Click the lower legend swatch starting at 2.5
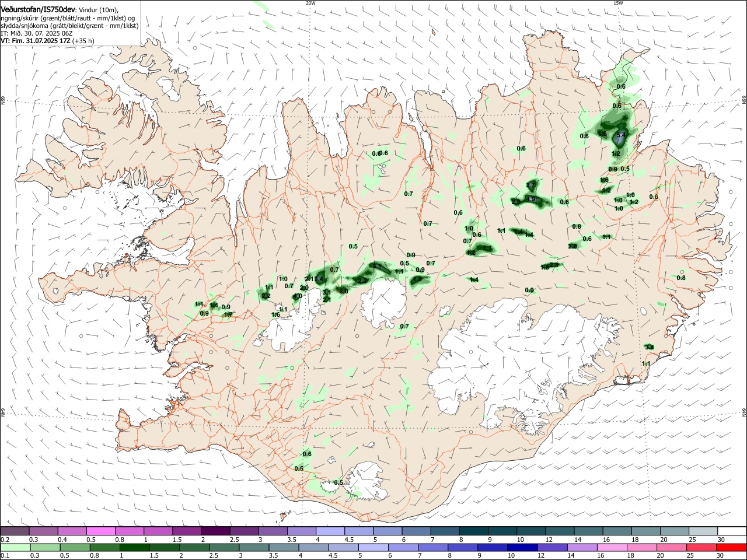The height and width of the screenshot is (560, 747). click(224, 548)
